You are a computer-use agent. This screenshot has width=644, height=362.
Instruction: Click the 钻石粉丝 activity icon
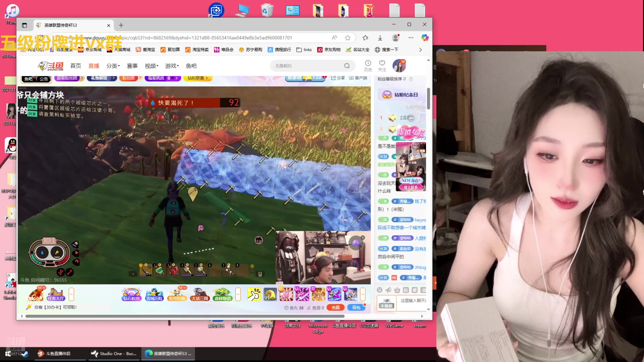[x=131, y=294]
